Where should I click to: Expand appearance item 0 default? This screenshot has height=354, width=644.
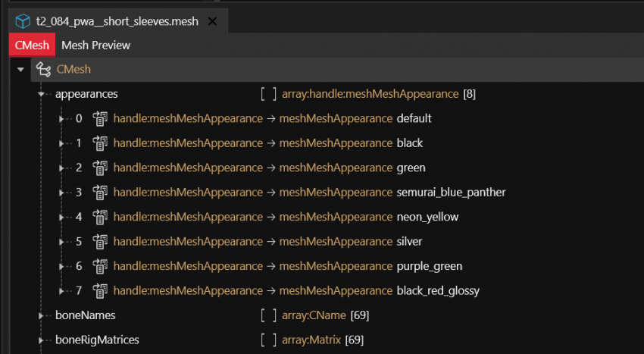point(62,118)
